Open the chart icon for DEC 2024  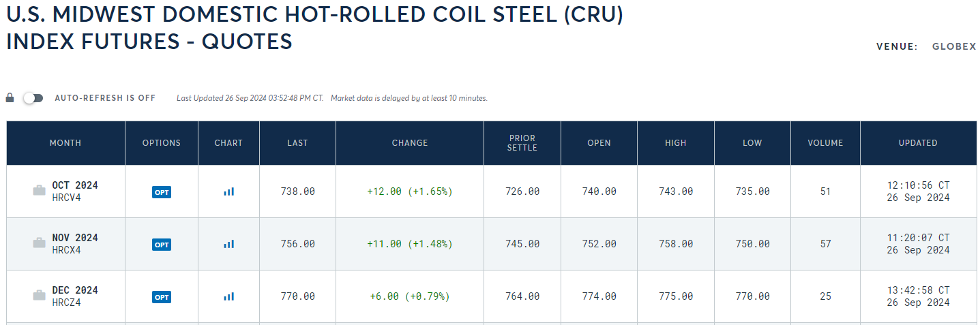(x=228, y=296)
